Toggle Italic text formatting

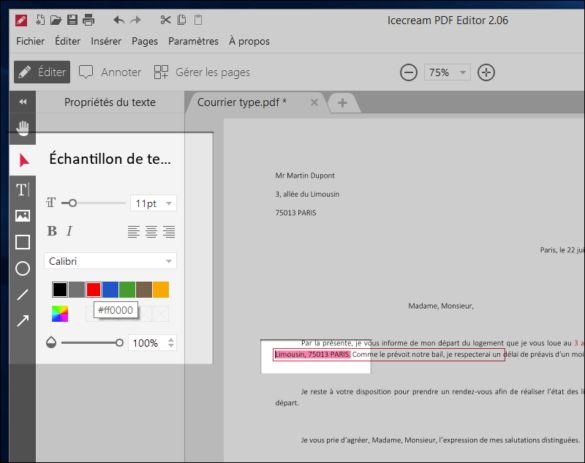(69, 231)
